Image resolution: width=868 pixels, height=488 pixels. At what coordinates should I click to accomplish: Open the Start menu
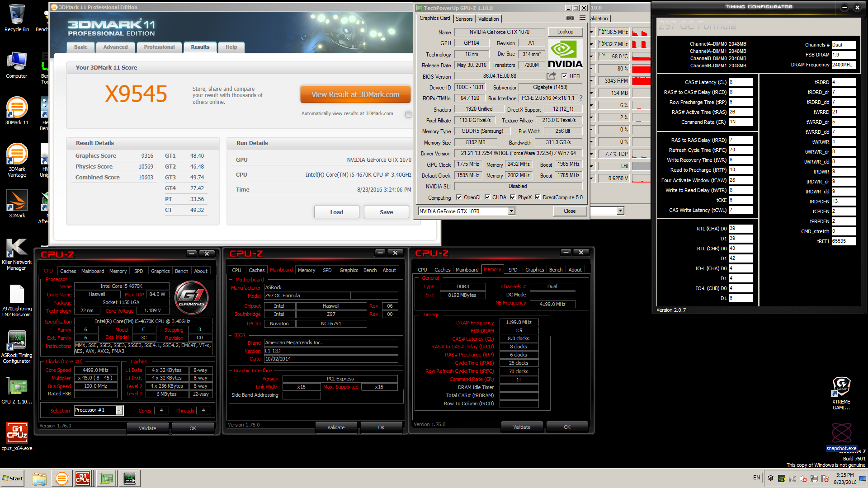coord(13,479)
